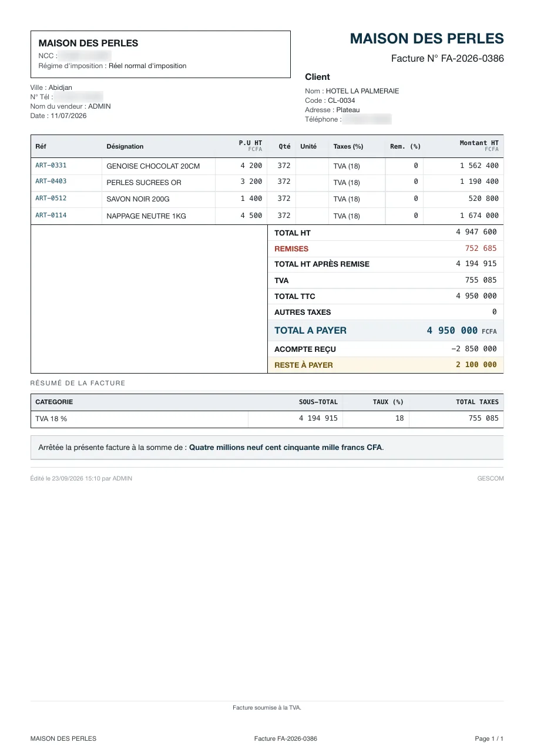Screen dimensions: 534x756
Task: Select the PERLES SUCREES OR designation
Action: click(144, 183)
